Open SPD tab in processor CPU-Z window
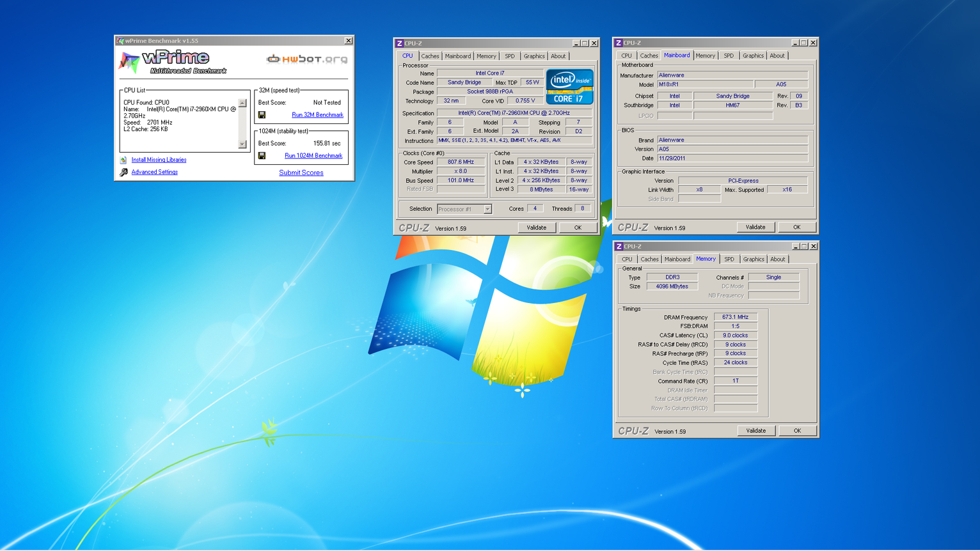This screenshot has width=980, height=551. (510, 56)
